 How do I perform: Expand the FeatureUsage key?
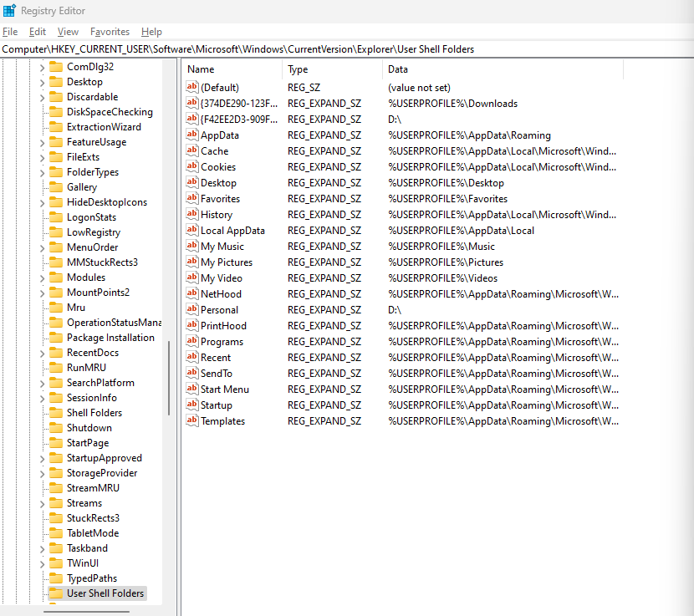click(42, 143)
